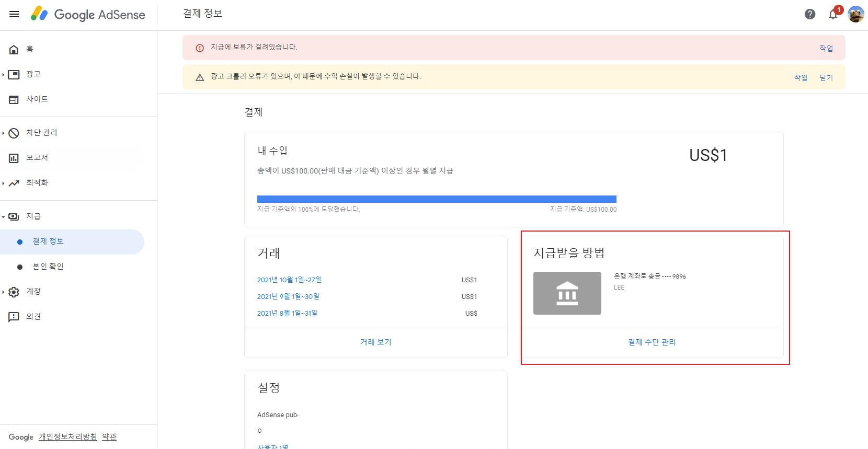The width and height of the screenshot is (868, 449).
Task: Open 2021년 8월 1일~31일 transaction
Action: [287, 313]
